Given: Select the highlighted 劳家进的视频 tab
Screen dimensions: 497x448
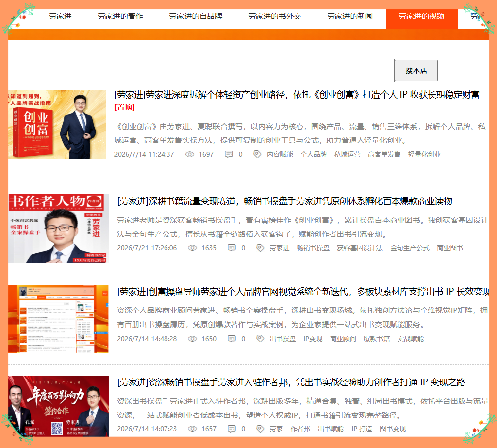Looking at the screenshot, I should tap(422, 19).
